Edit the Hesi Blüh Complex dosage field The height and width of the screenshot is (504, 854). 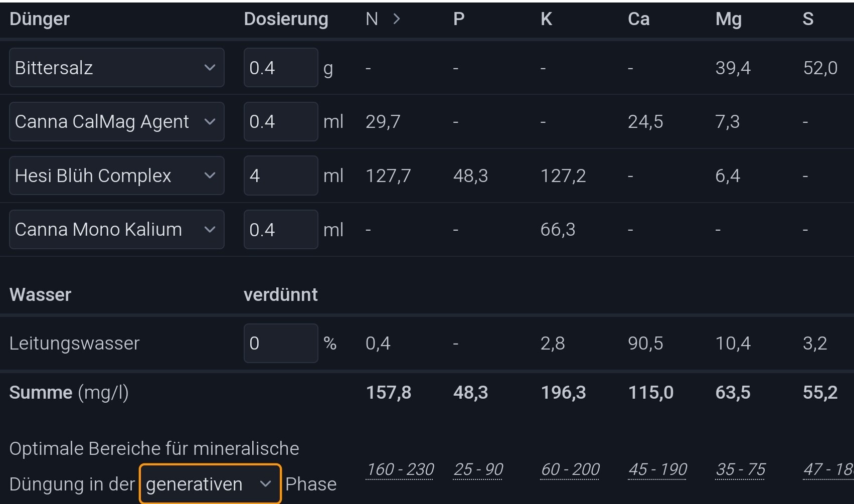coord(280,176)
